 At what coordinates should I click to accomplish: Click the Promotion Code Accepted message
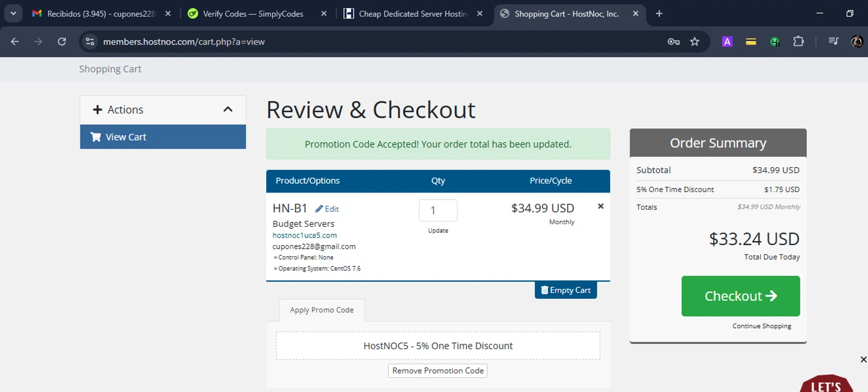[x=438, y=144]
